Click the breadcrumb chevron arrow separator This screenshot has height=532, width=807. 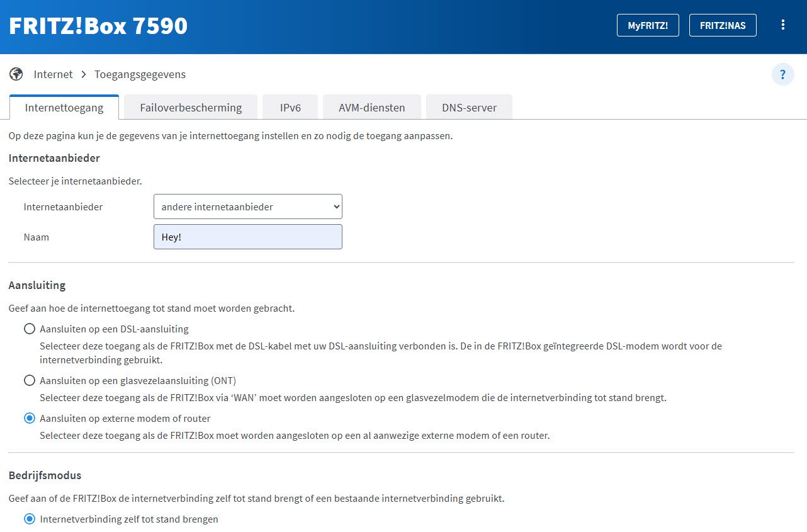[84, 74]
